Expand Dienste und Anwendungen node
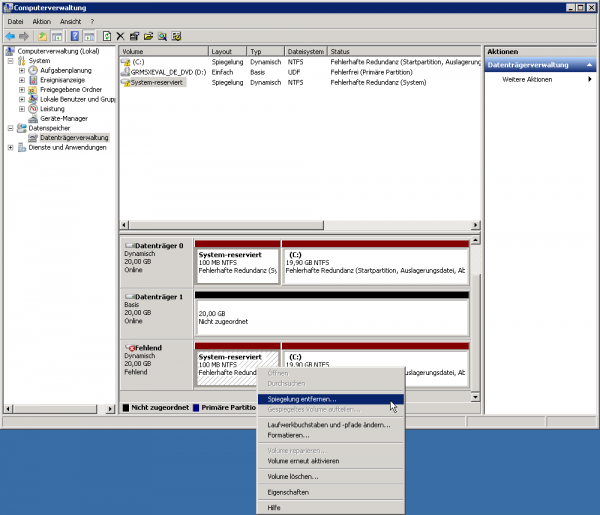 coord(10,147)
